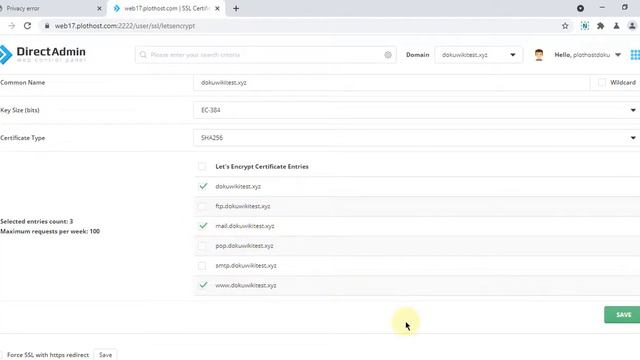Check the ftp.dokuwikitest.xyz entry
This screenshot has height=360, width=640.
point(202,206)
